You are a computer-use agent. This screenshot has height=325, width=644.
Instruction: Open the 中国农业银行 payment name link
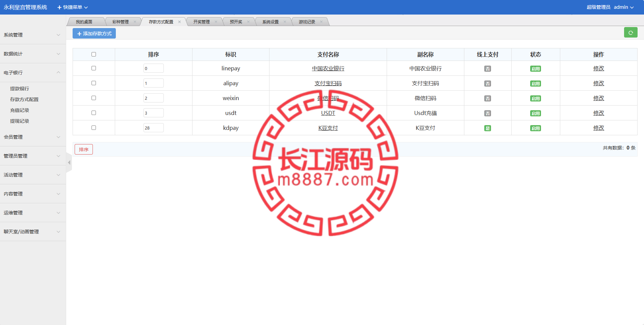pos(328,68)
